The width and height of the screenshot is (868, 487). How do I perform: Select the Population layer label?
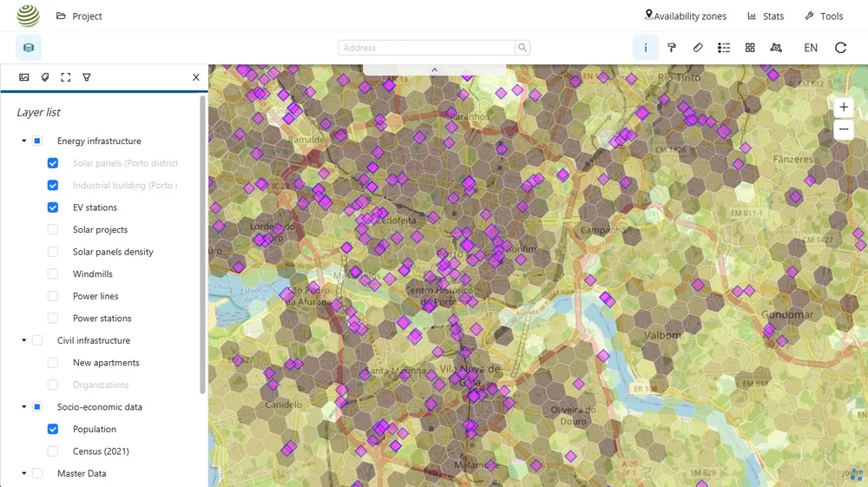click(x=94, y=429)
